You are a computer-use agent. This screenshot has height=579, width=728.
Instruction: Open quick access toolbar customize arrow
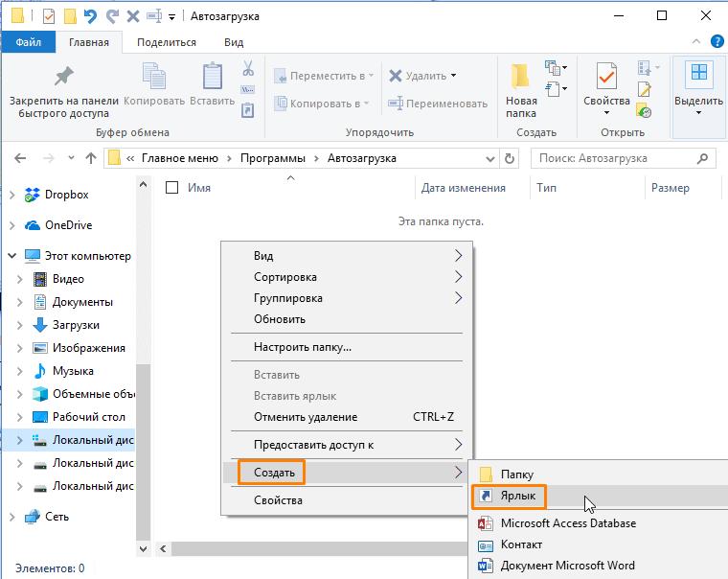click(171, 17)
